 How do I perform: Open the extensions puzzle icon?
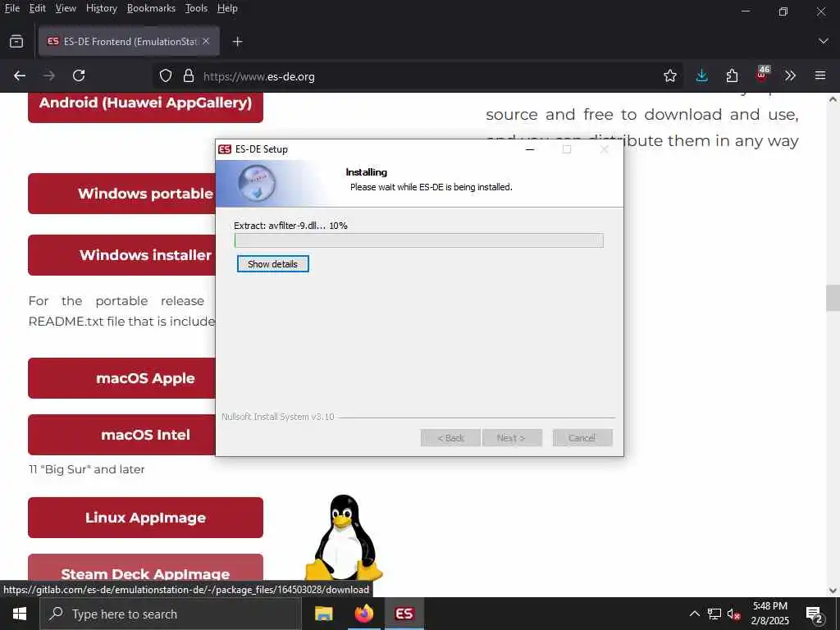(x=732, y=76)
